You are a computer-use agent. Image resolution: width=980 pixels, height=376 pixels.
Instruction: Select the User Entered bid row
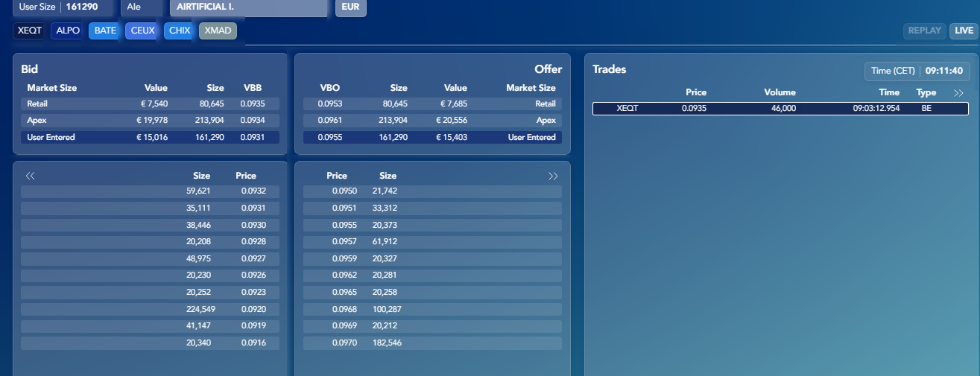(x=150, y=137)
